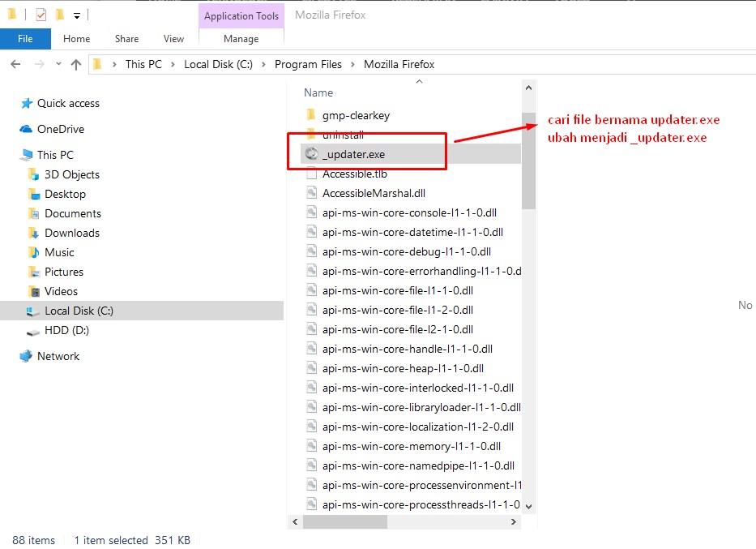Expand the chevron after Local Disk (C:) in the address bar

click(263, 65)
